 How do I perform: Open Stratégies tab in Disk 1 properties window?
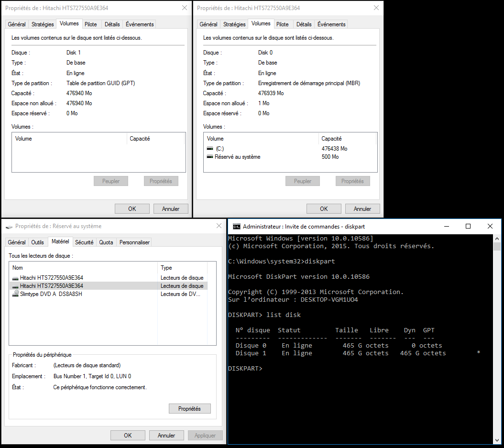point(43,24)
